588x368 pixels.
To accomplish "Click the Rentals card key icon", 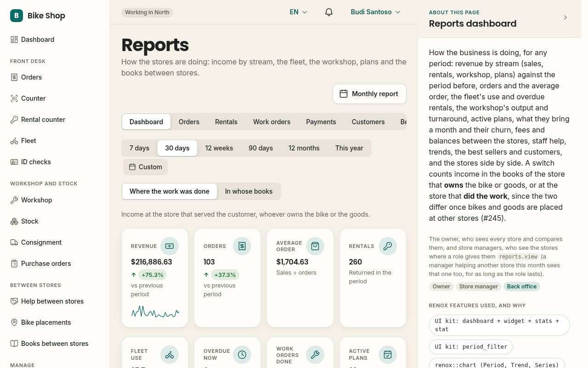I will 388,246.
